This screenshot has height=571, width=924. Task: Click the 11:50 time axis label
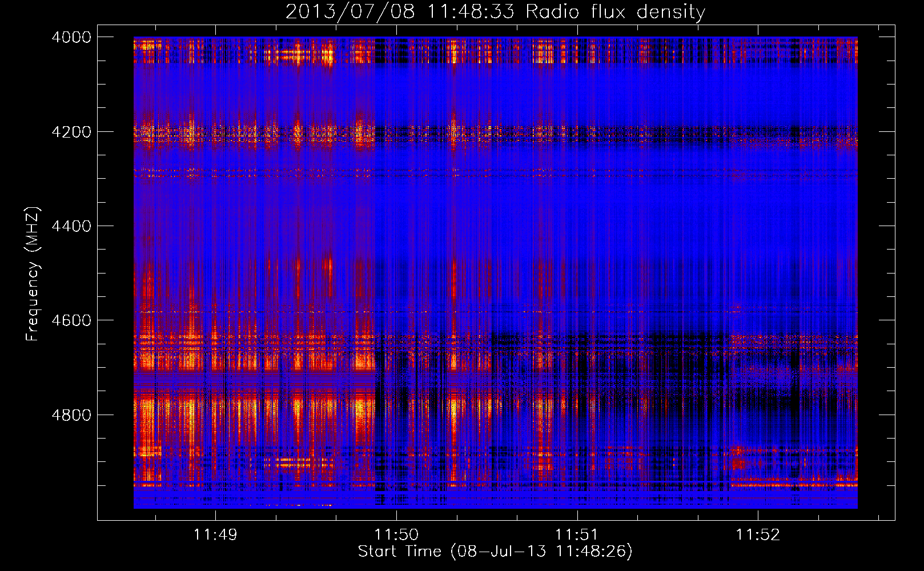click(396, 535)
